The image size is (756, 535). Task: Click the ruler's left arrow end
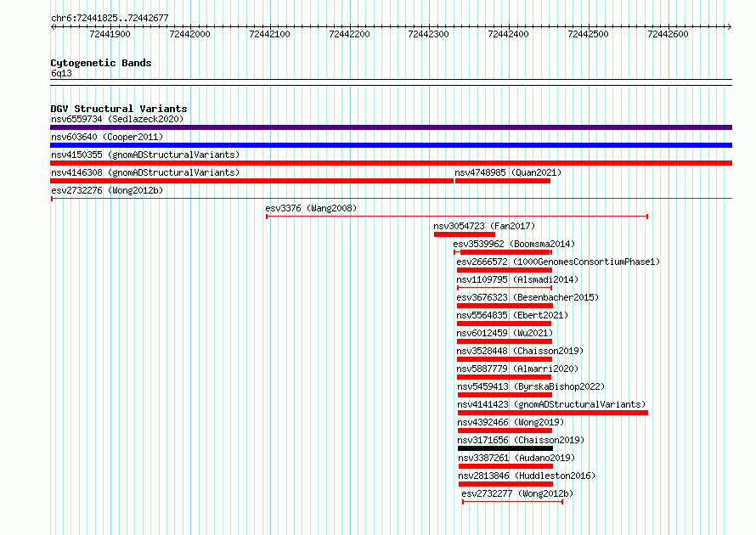[x=53, y=27]
